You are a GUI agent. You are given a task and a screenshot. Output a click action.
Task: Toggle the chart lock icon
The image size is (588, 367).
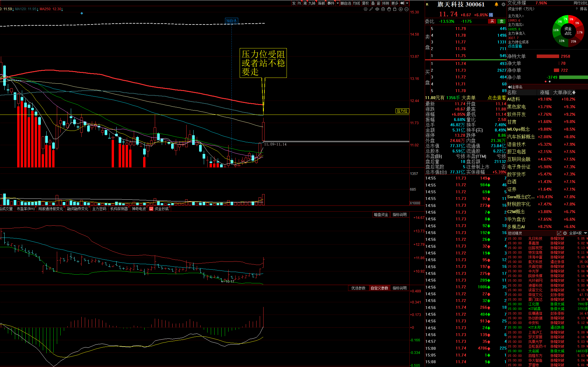coord(395,9)
